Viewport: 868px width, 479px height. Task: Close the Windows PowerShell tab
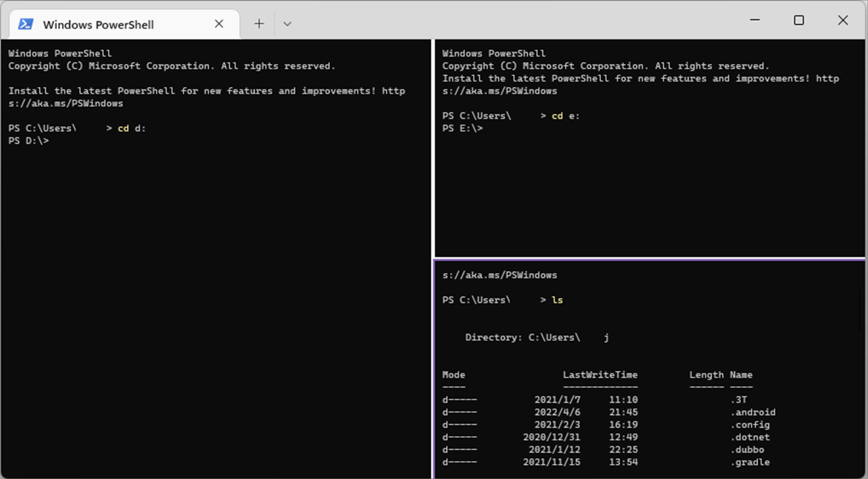coord(219,25)
